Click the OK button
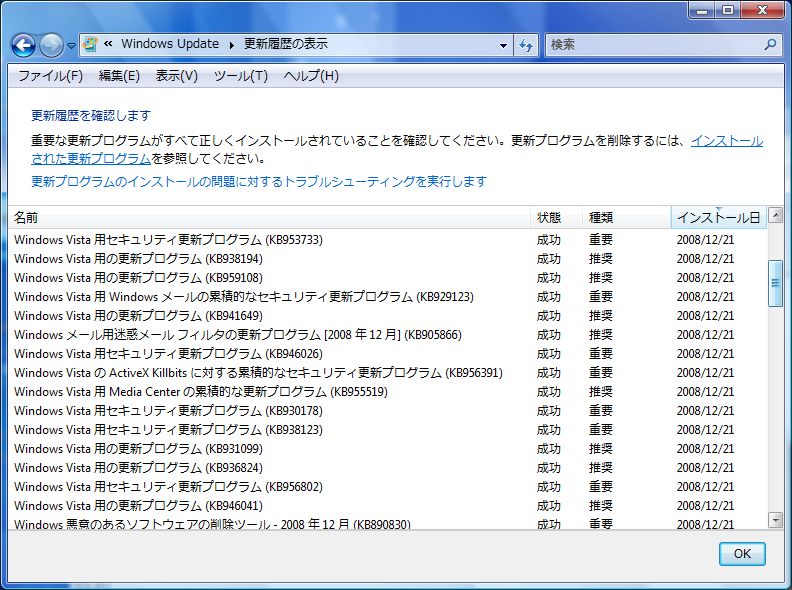 [x=742, y=554]
